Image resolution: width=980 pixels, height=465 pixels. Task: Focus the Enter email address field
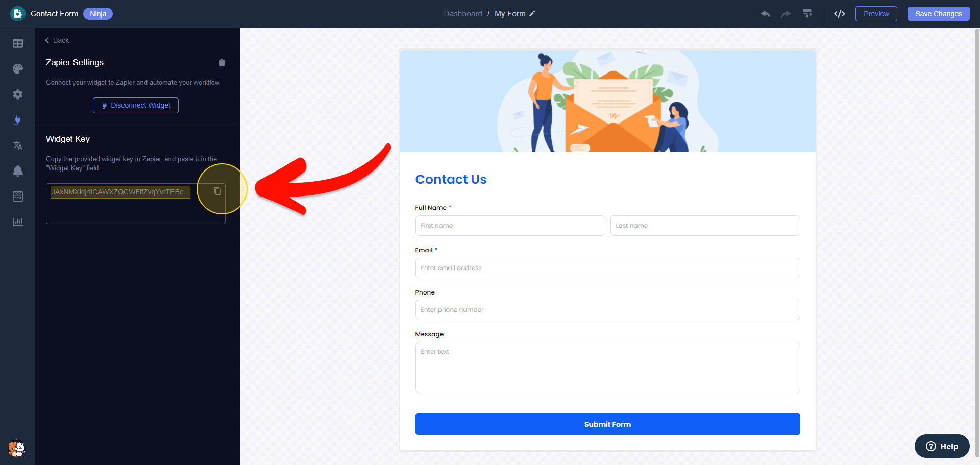(607, 268)
